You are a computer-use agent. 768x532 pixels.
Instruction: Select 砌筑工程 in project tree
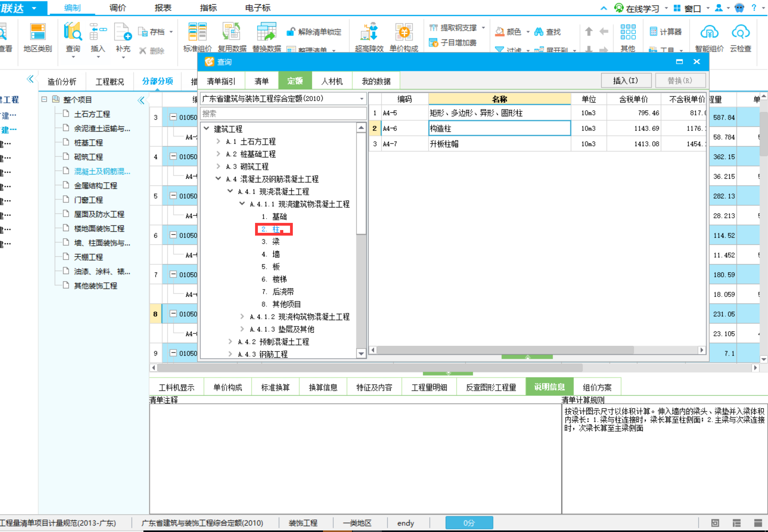88,157
